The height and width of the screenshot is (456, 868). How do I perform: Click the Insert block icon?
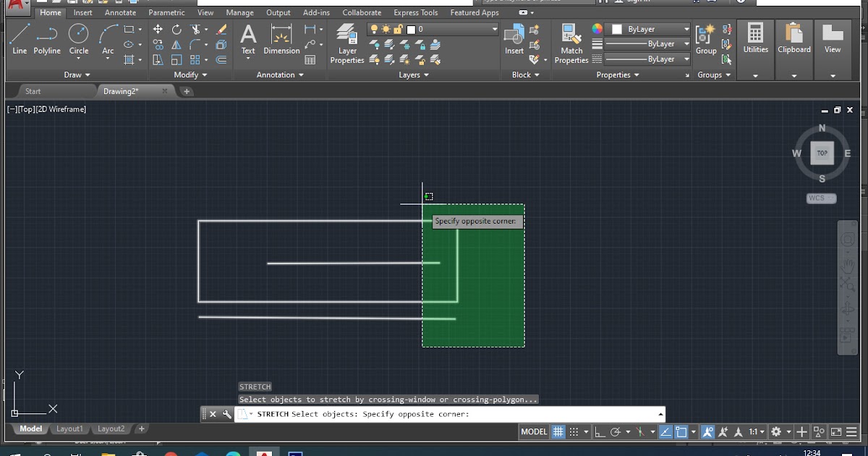514,38
